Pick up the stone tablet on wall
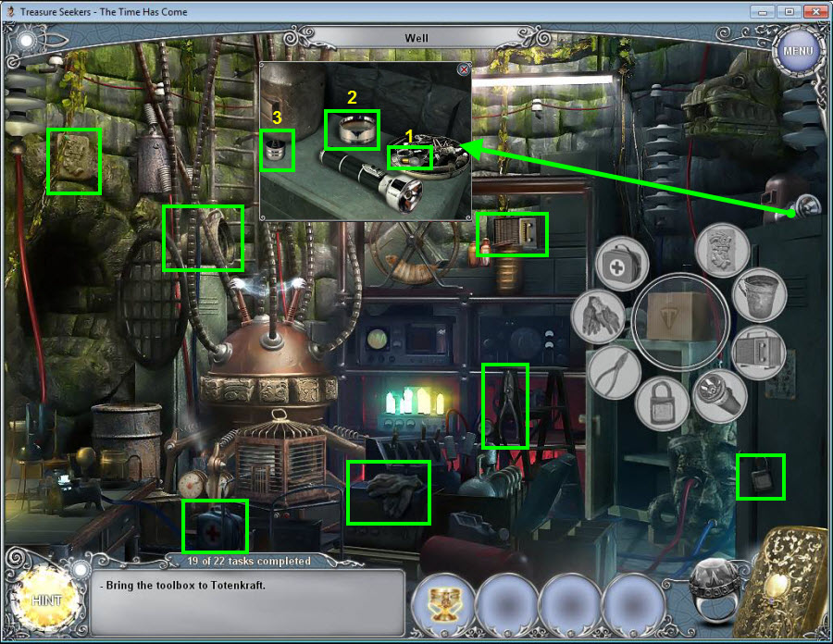 click(x=74, y=161)
